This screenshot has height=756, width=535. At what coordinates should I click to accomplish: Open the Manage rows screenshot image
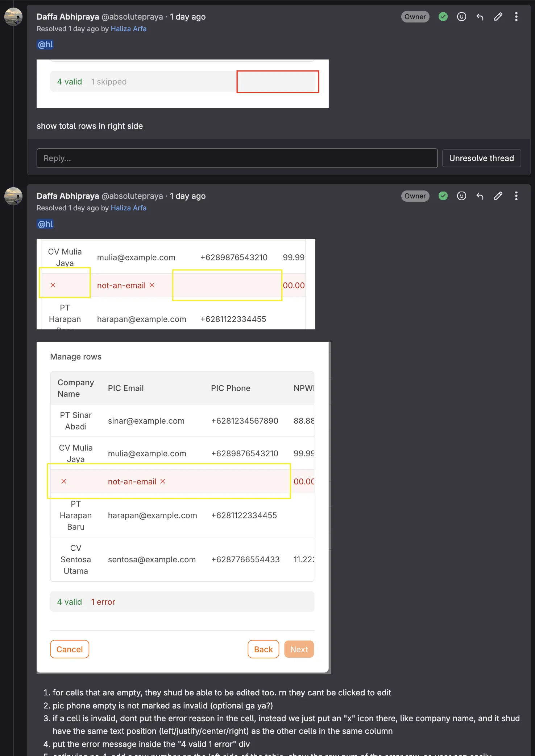[x=183, y=507]
